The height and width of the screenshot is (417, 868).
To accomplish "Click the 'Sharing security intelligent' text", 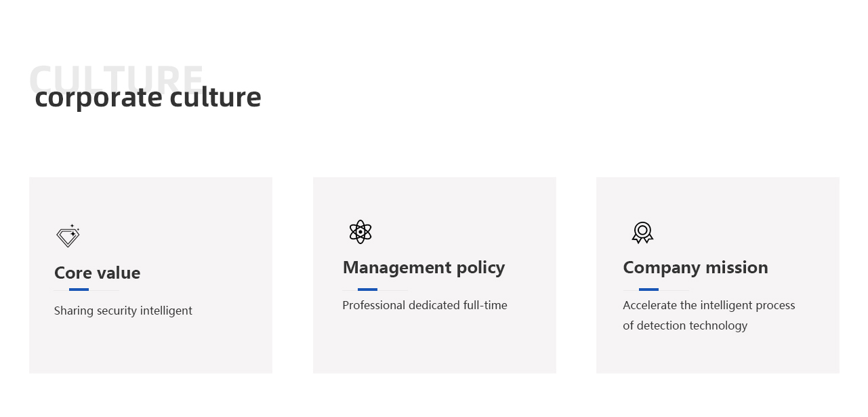I will (123, 311).
